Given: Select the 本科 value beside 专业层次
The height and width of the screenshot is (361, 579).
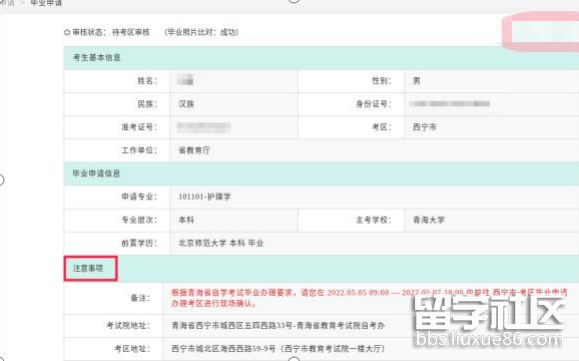Looking at the screenshot, I should coord(186,220).
